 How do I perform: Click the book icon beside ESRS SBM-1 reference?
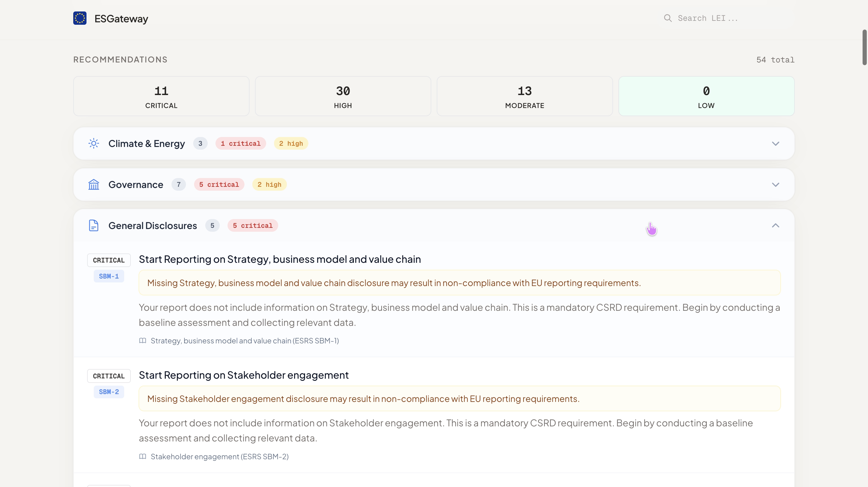pos(143,341)
